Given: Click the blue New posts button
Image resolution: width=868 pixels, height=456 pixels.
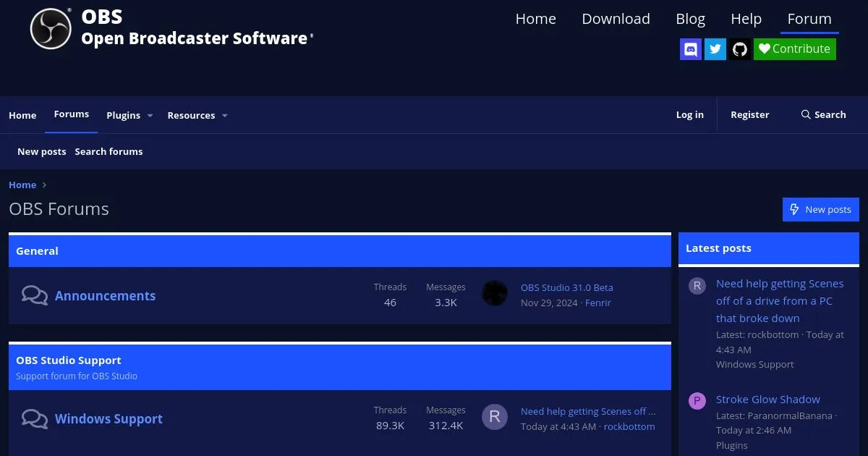Looking at the screenshot, I should point(820,209).
